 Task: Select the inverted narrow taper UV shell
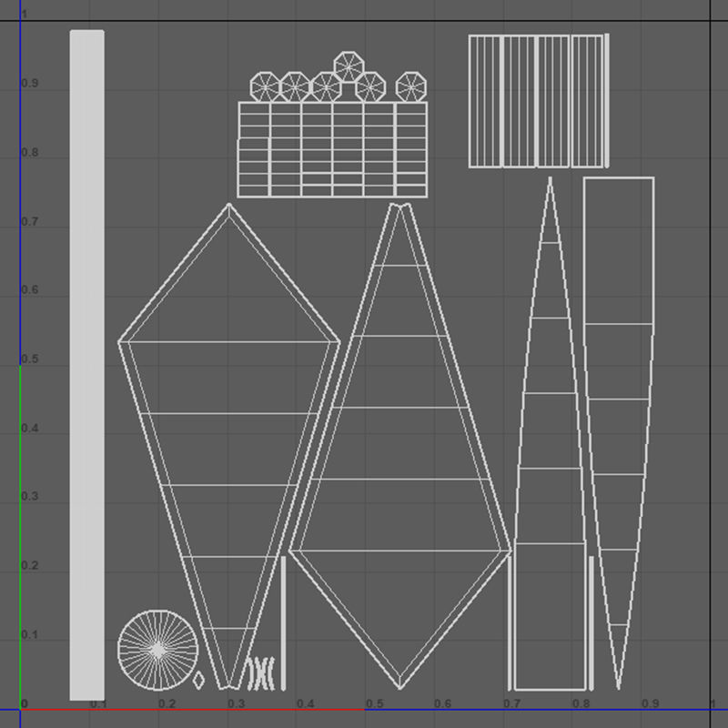tap(619, 433)
